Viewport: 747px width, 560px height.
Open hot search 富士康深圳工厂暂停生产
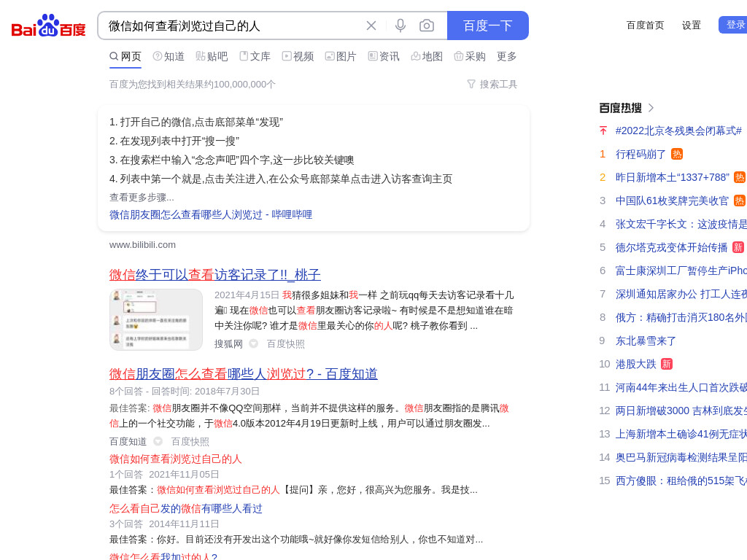coord(681,271)
